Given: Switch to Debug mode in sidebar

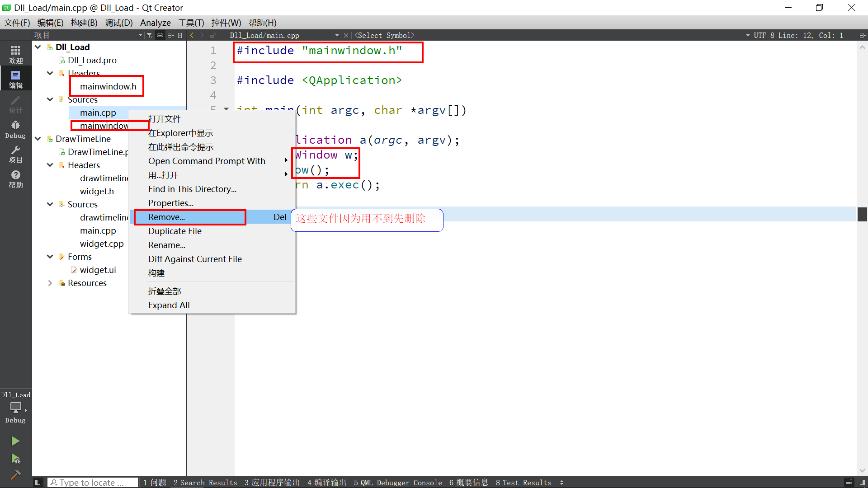Looking at the screenshot, I should point(15,129).
